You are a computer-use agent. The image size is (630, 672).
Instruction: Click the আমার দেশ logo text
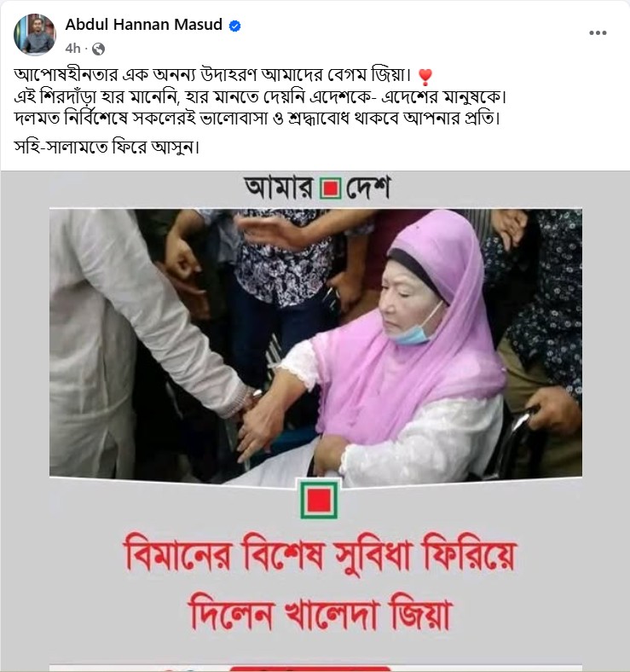(317, 188)
